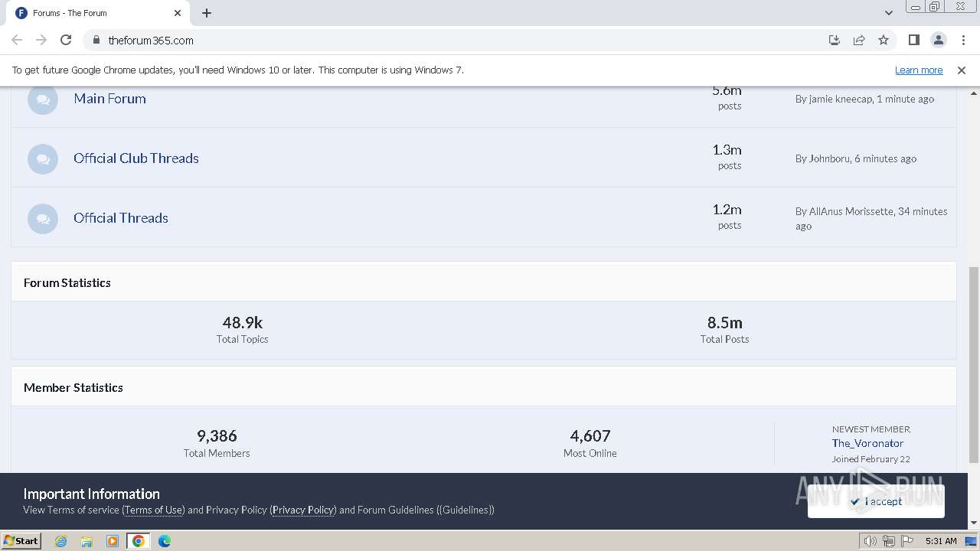The height and width of the screenshot is (551, 980).
Task: Open the Learn more link
Action: [919, 70]
